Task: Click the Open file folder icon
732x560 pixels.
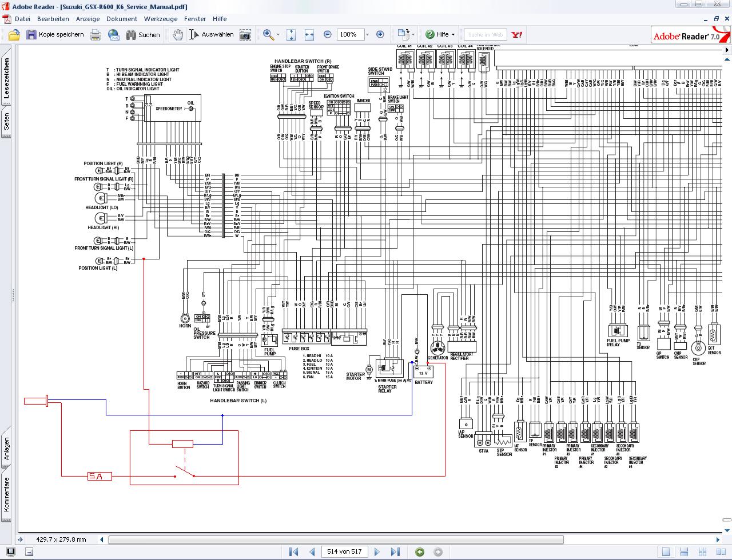Action: click(14, 35)
